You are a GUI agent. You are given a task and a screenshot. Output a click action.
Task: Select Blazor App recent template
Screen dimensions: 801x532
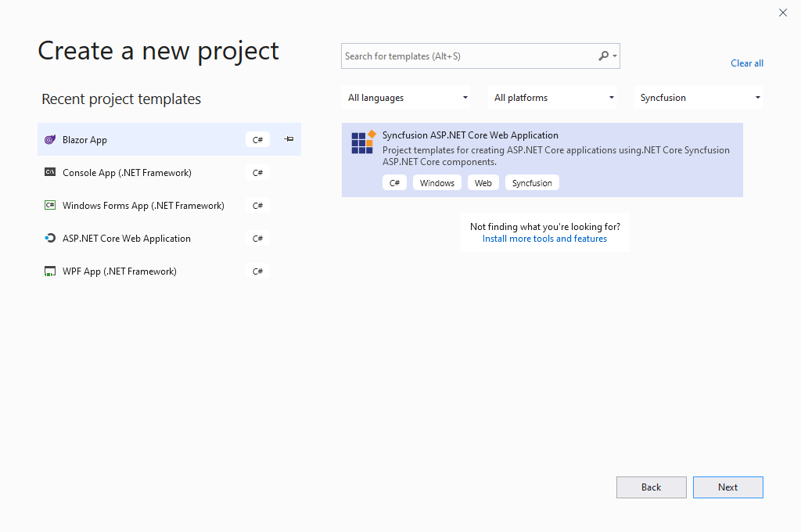coord(169,139)
